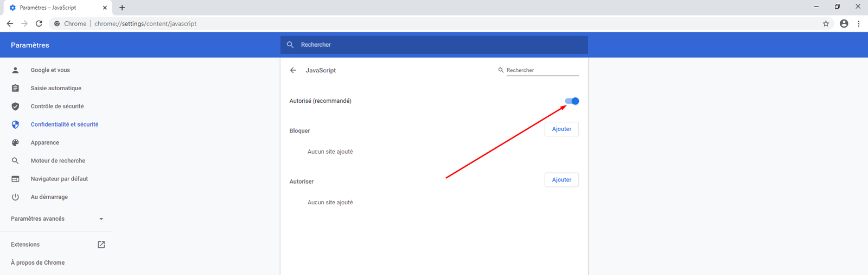This screenshot has width=868, height=275.
Task: Reload the page with refresh icon
Action: [39, 23]
